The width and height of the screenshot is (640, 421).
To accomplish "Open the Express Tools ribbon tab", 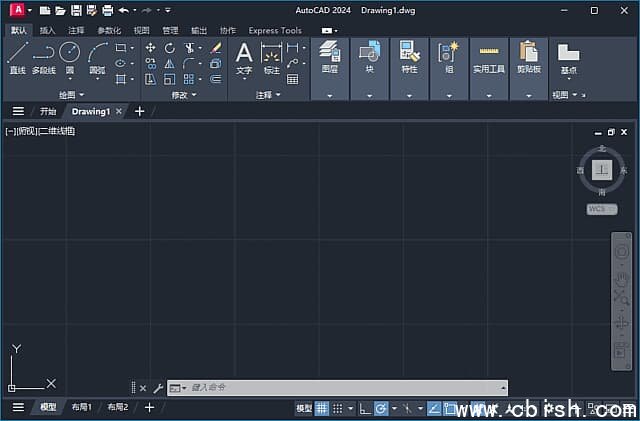I will pos(275,30).
